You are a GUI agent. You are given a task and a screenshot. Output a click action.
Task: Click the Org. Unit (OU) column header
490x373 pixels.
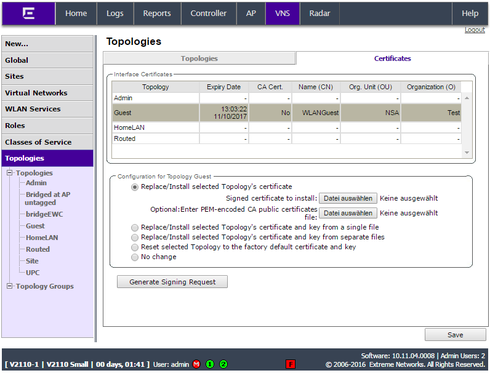[370, 87]
